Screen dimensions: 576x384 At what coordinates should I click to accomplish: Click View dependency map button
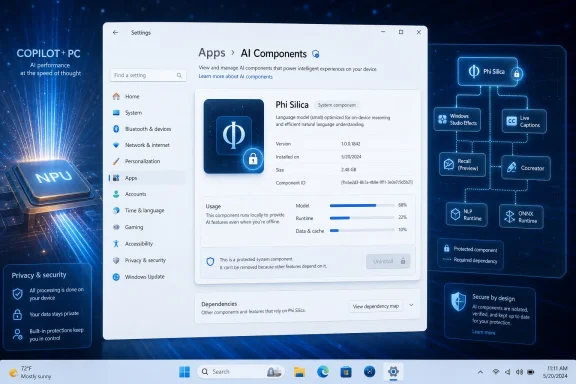(x=375, y=306)
